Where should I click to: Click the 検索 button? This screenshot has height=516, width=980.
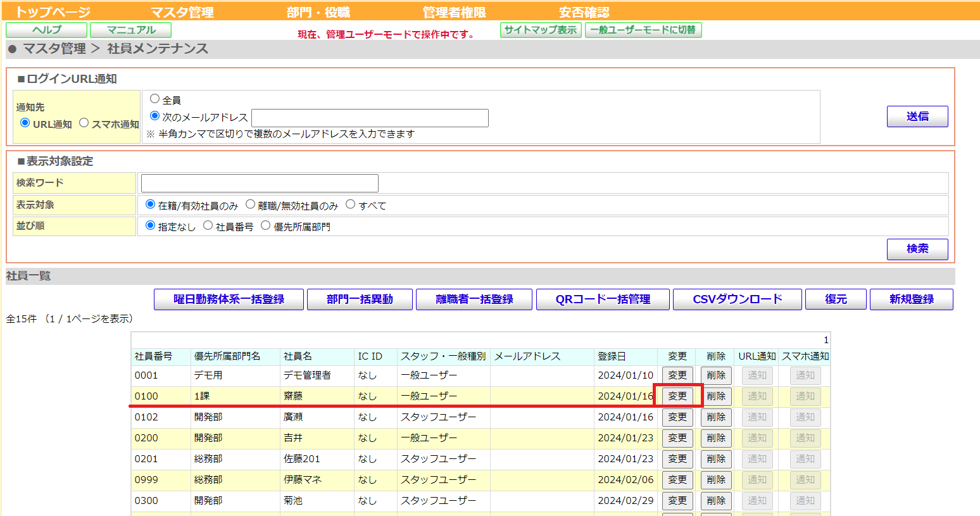pyautogui.click(x=917, y=249)
